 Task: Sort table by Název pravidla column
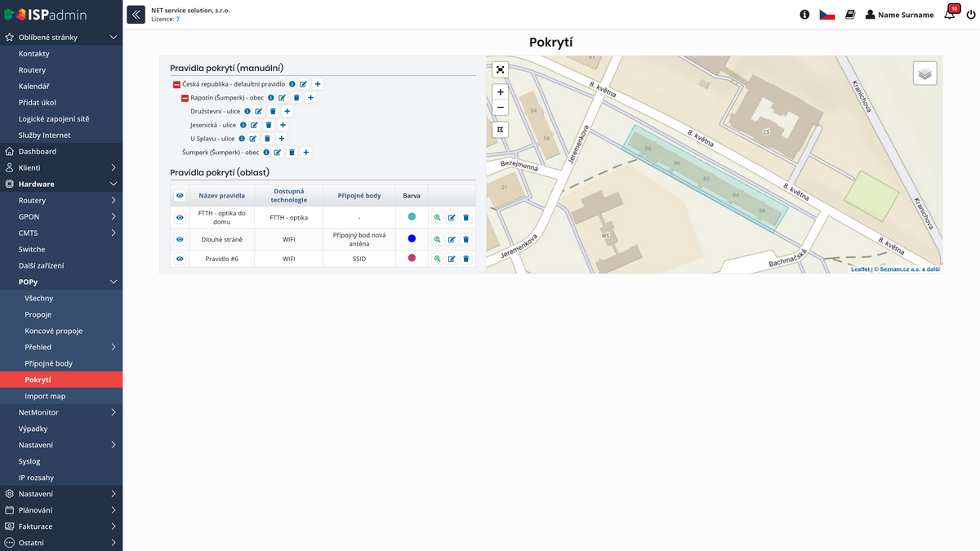tap(221, 196)
